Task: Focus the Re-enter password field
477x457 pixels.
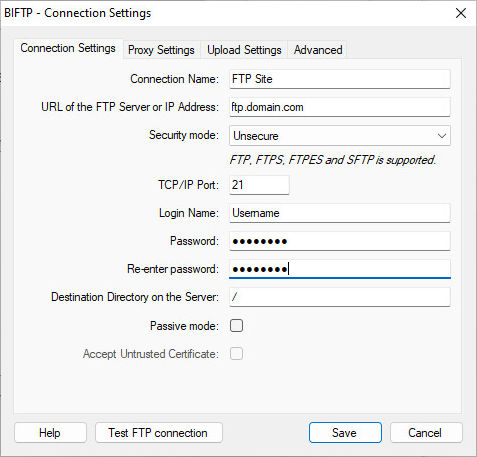Action: click(340, 269)
